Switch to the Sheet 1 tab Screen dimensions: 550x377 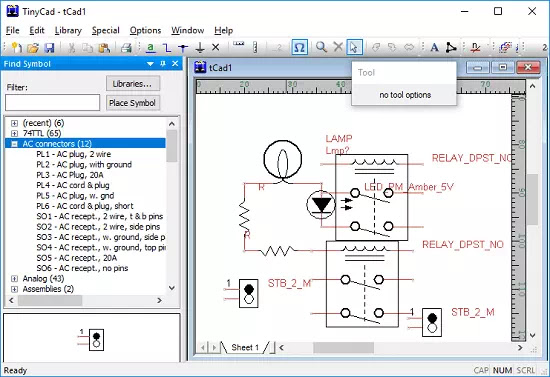pos(245,348)
